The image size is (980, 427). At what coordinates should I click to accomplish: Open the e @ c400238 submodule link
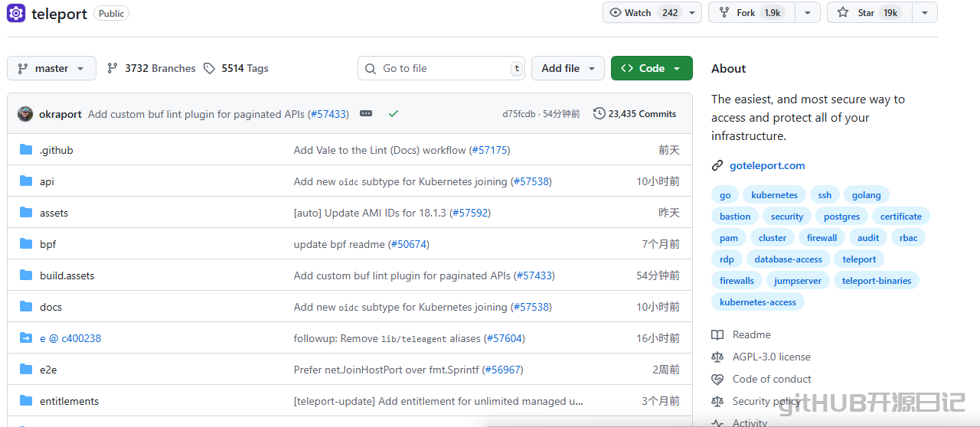point(70,338)
